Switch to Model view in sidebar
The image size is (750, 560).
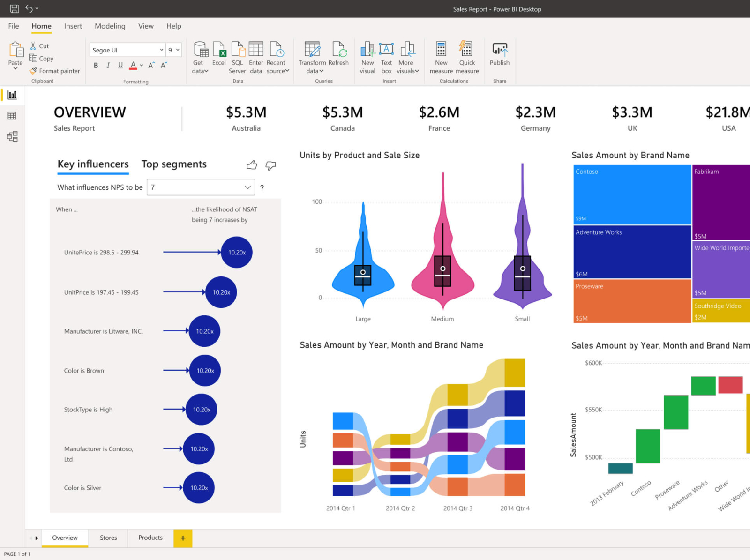tap(12, 136)
